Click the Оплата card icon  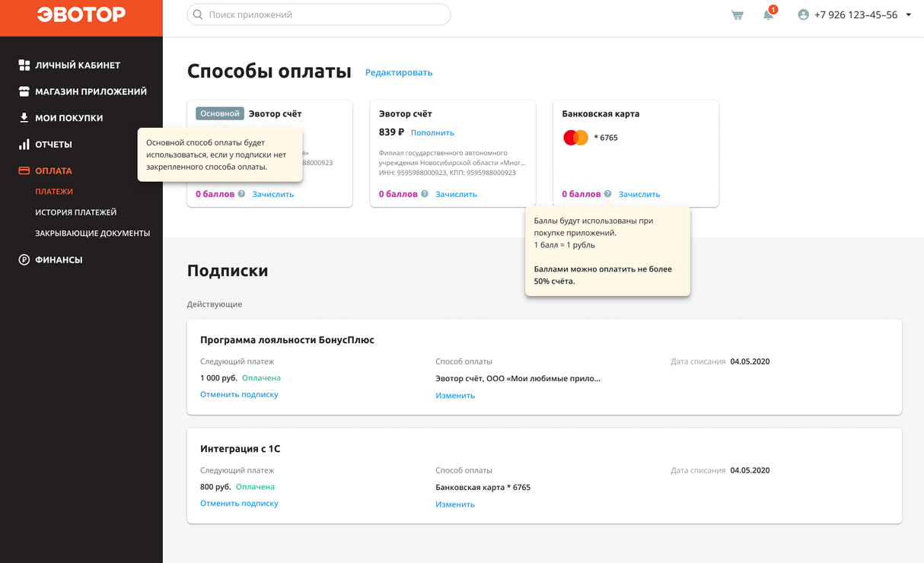point(24,170)
